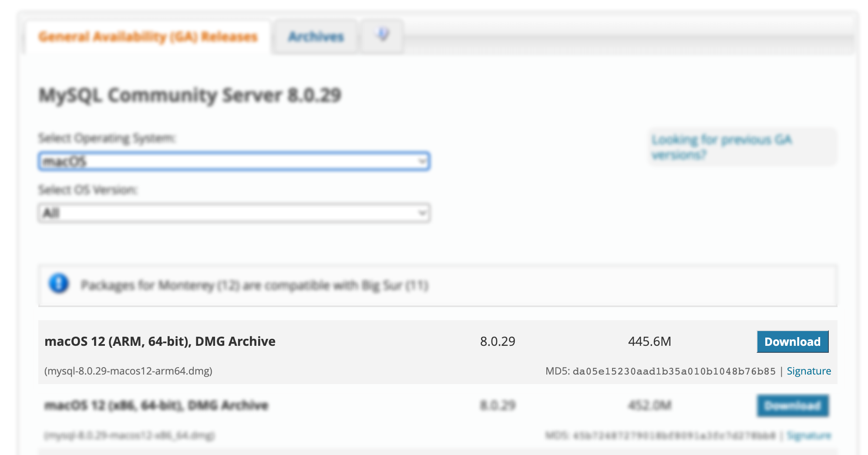This screenshot has width=868, height=455.
Task: Click the macOS 12 (ARM, 64-bit), DMG Archive title
Action: (x=160, y=341)
